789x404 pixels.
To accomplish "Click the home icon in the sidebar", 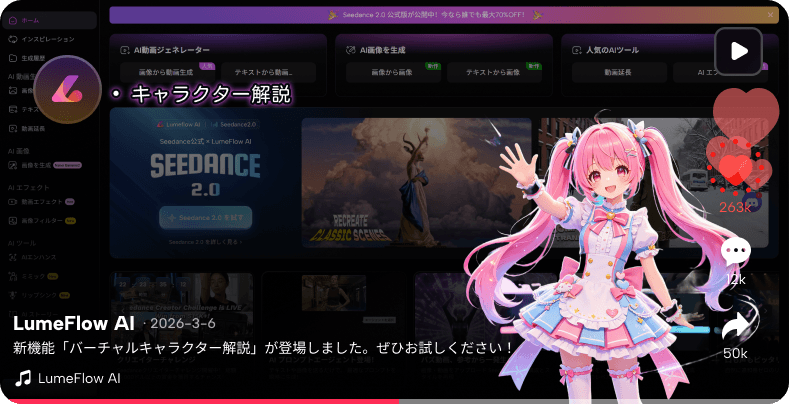I will [13, 20].
